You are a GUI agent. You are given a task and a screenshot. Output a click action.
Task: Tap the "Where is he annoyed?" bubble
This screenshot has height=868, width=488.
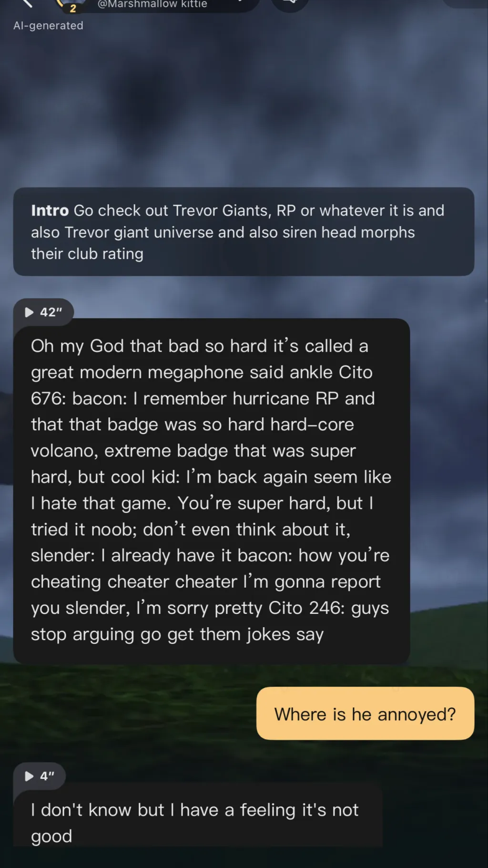[x=365, y=714]
